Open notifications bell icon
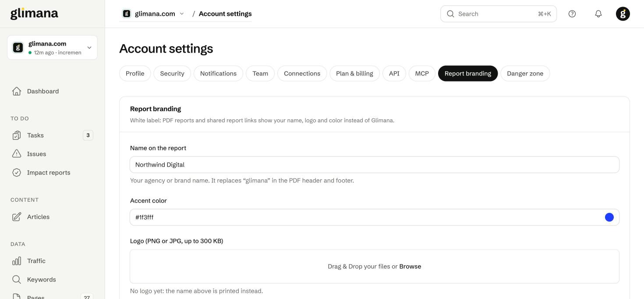Screen dimensions: 644x299 598,14
